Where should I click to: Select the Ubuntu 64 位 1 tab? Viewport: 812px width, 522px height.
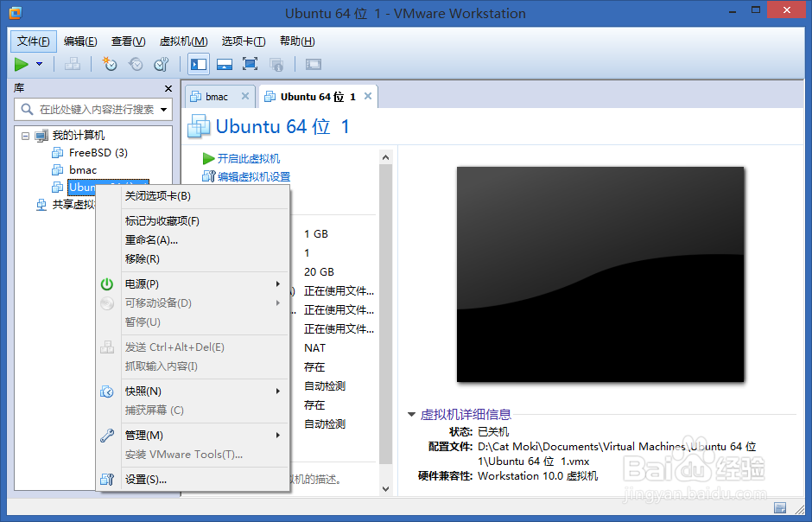click(318, 97)
